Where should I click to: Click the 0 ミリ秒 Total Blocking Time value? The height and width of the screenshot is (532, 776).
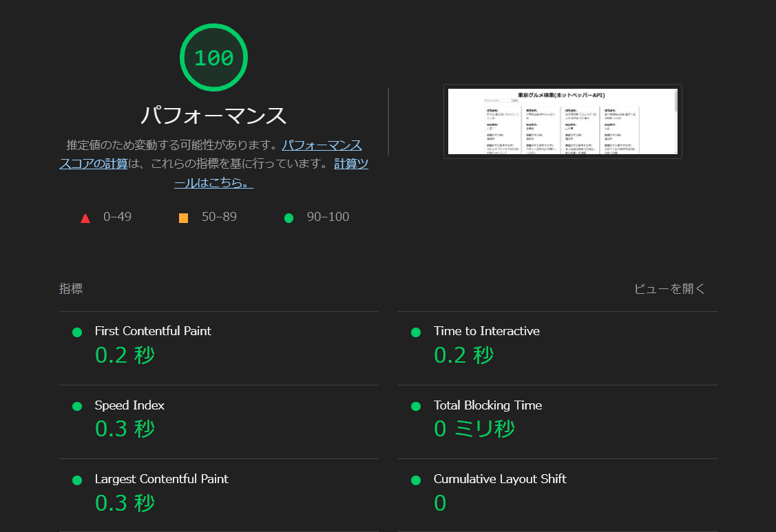(x=474, y=429)
